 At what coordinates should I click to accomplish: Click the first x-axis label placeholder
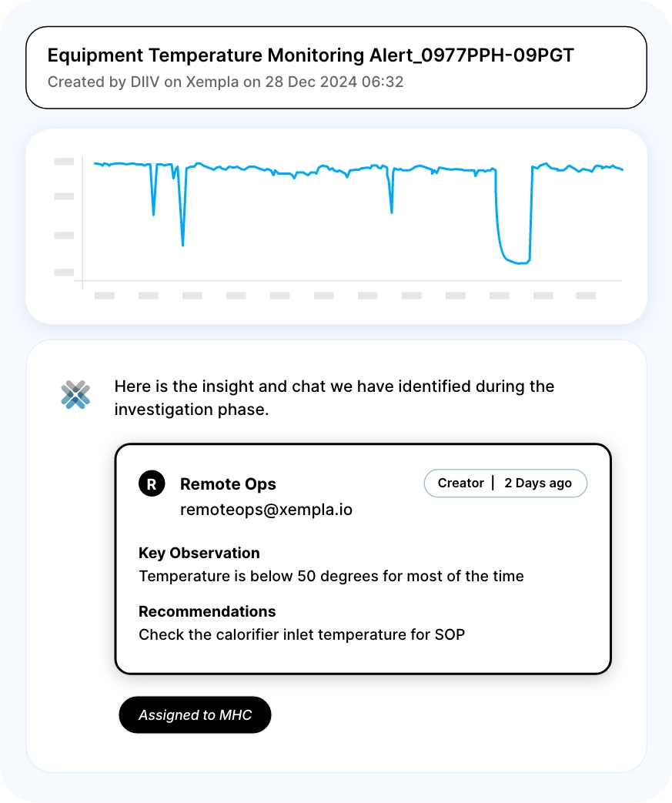click(x=104, y=295)
